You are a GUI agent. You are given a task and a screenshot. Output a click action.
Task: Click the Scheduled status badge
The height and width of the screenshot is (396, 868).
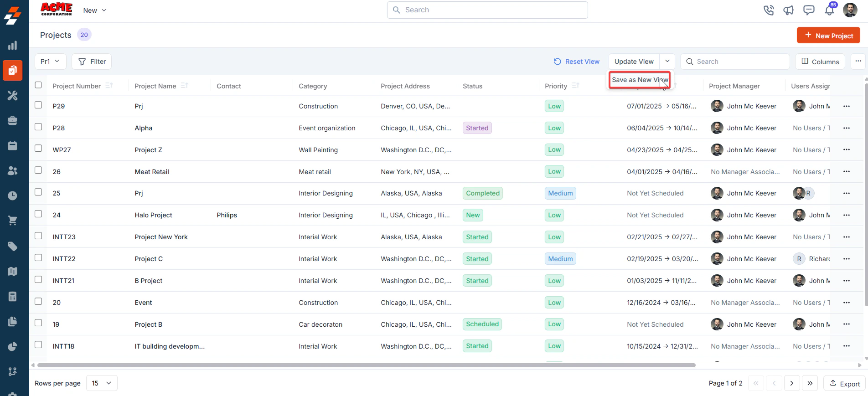click(x=482, y=324)
